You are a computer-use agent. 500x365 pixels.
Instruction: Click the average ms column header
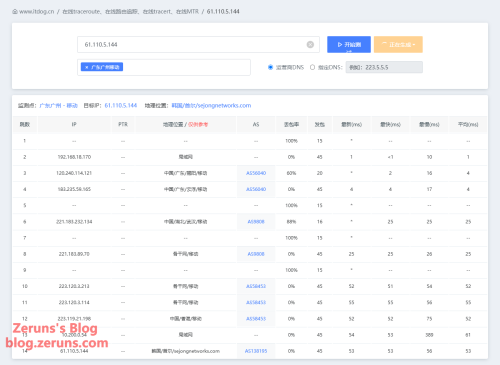468,124
